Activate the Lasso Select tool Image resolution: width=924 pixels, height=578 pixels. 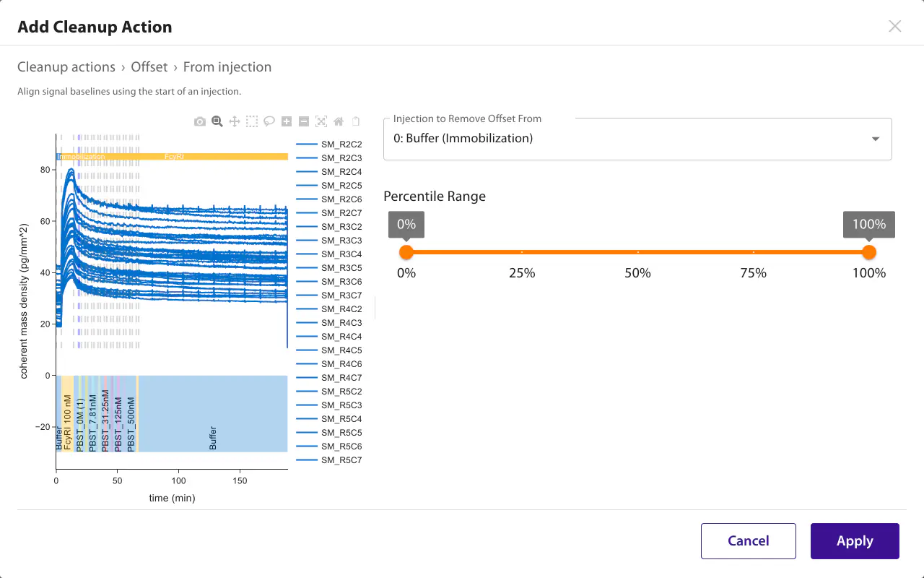coord(269,122)
